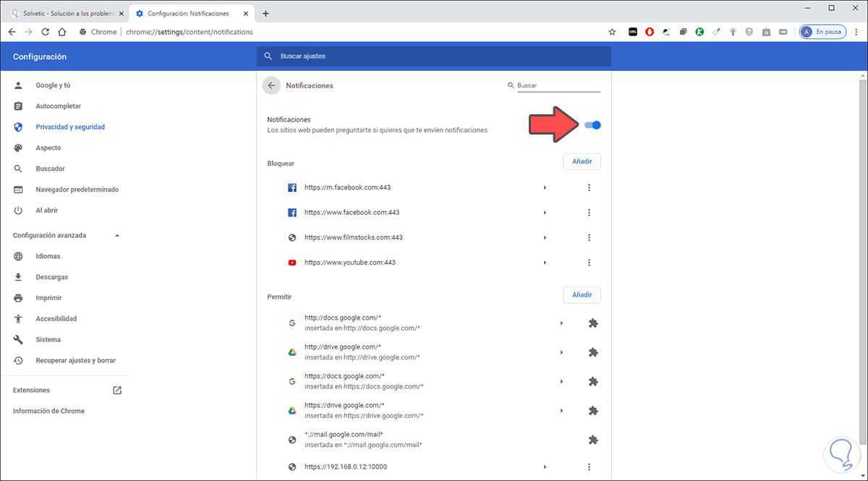Screen dimensions: 868x481
Task: Switch to the Solvetic tab
Action: [65, 13]
